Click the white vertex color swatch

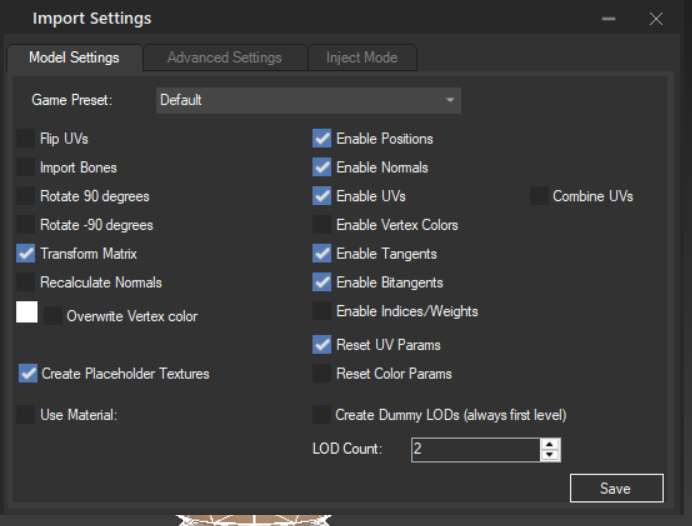coord(27,312)
